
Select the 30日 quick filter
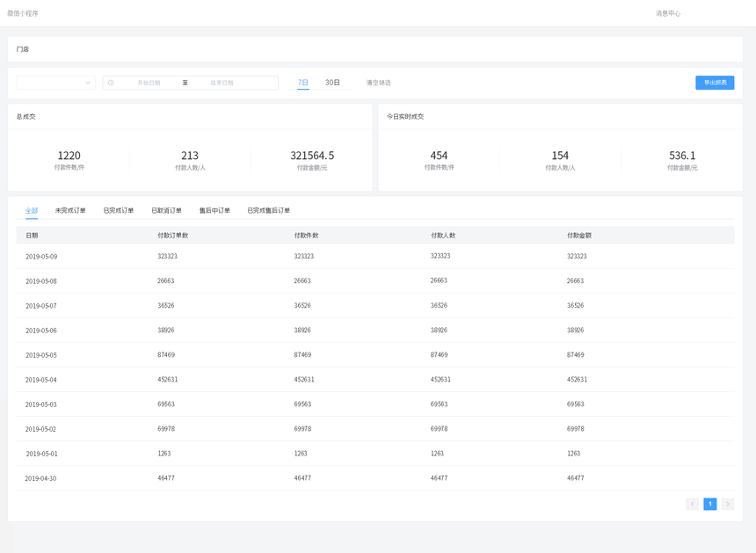pos(332,83)
